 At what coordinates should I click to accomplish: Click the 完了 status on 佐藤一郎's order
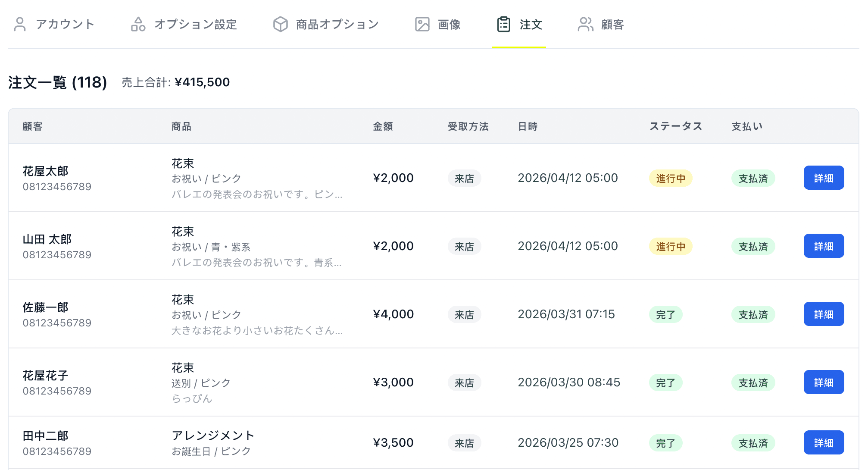click(665, 314)
